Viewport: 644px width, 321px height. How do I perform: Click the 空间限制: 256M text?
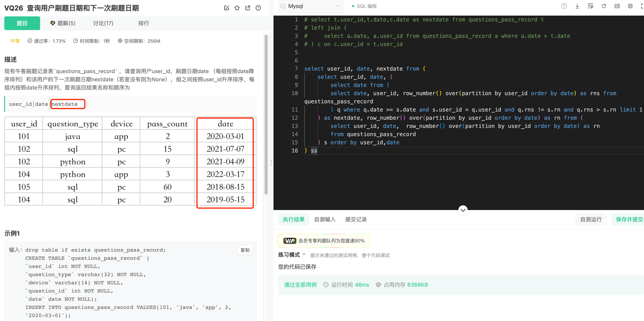[x=139, y=41]
